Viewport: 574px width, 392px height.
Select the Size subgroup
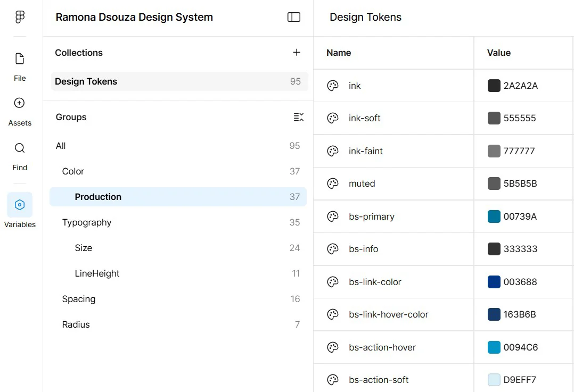point(178,248)
